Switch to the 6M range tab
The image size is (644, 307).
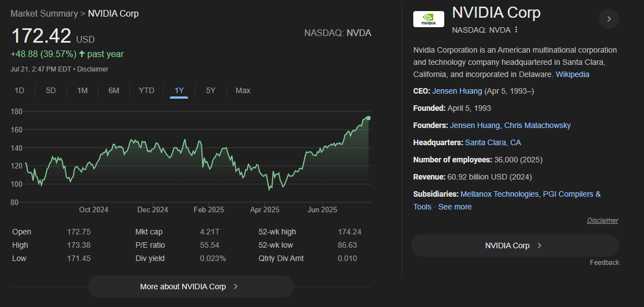[114, 90]
